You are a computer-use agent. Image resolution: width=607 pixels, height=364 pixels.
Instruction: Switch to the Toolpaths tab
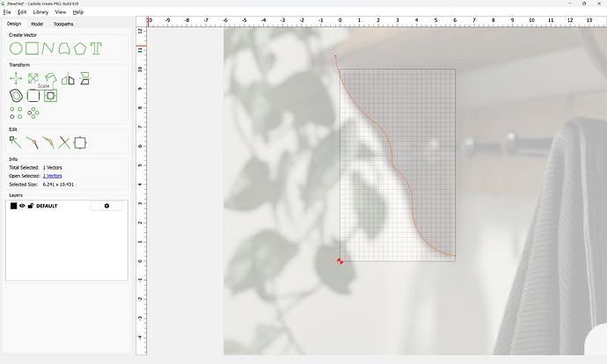(x=64, y=24)
